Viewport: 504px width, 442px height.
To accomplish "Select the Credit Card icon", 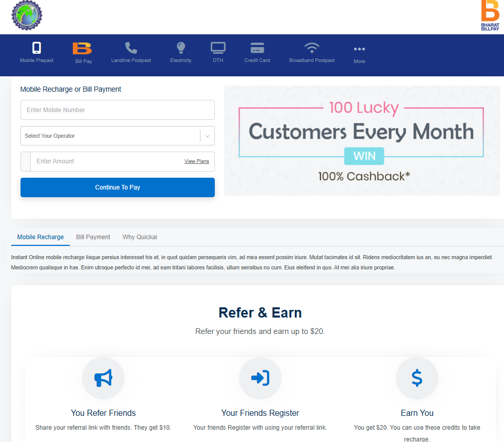I will [257, 48].
